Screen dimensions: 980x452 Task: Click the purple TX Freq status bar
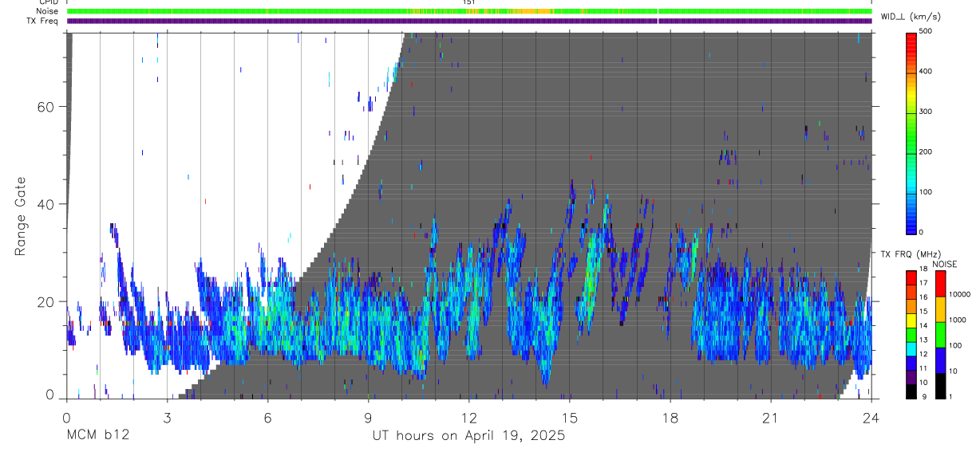pos(469,21)
